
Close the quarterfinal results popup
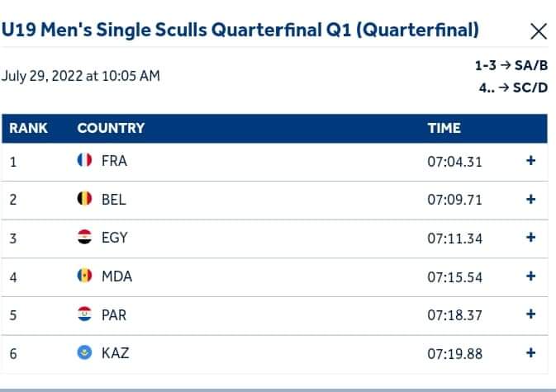(x=539, y=31)
